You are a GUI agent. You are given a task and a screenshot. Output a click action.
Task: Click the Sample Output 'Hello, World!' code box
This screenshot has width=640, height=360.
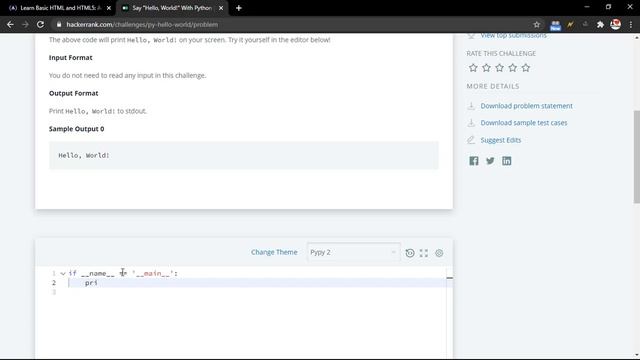click(244, 156)
